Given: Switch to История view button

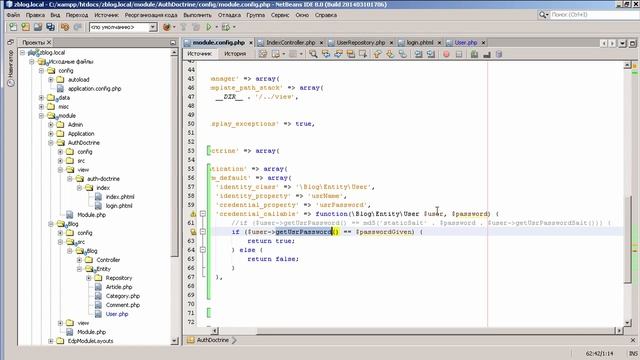Looking at the screenshot, I should pos(235,54).
